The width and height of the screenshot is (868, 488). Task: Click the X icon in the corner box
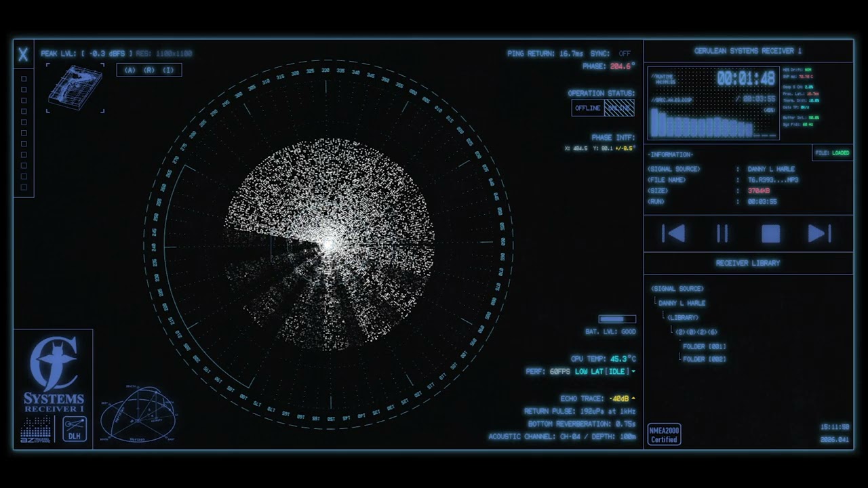tap(23, 54)
